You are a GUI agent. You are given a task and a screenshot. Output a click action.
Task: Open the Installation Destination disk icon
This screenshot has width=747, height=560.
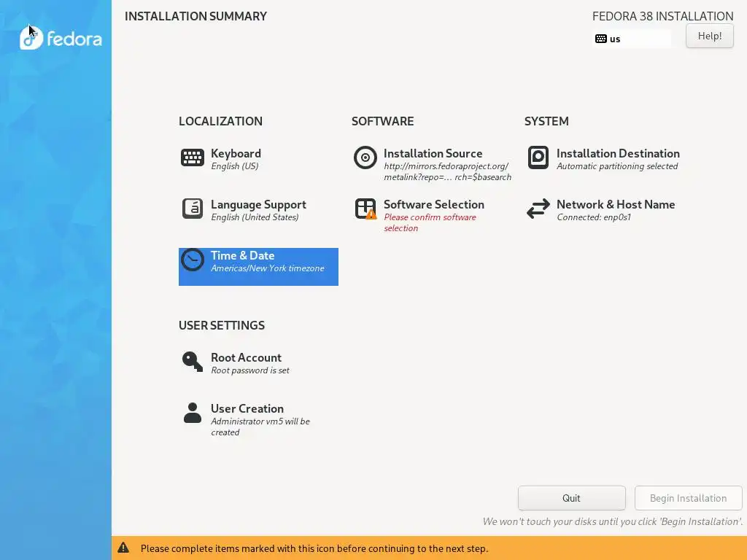(x=538, y=157)
